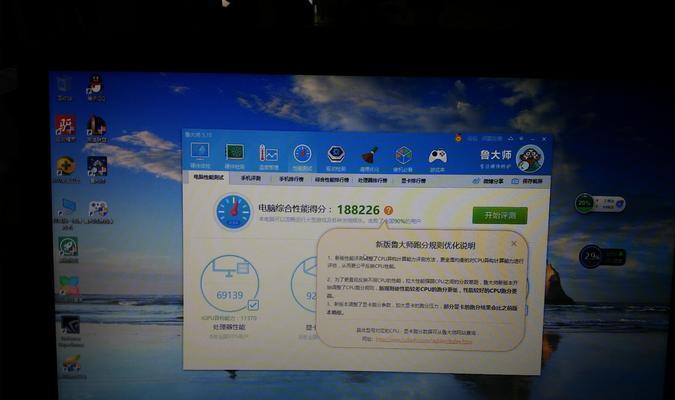Click the 鲁大师 monkey avatar
The image size is (675, 400).
530,159
